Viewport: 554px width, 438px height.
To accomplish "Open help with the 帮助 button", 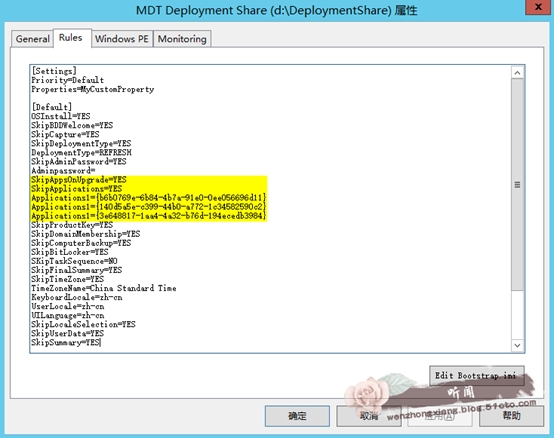I will click(x=511, y=416).
